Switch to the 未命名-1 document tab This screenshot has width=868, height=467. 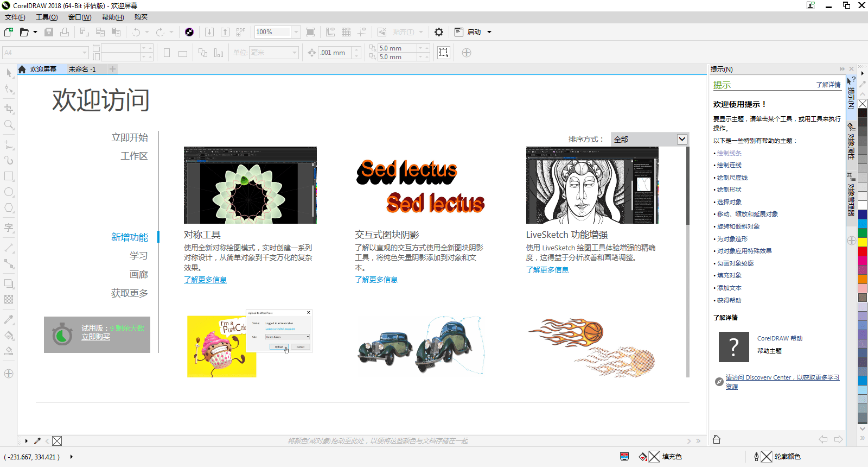pos(82,70)
